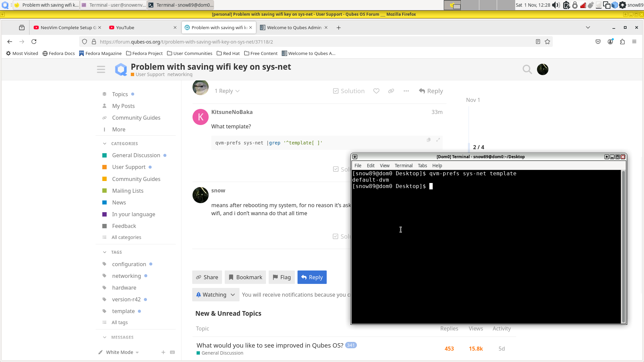Switch to the YouTube browser tab

coord(125,27)
